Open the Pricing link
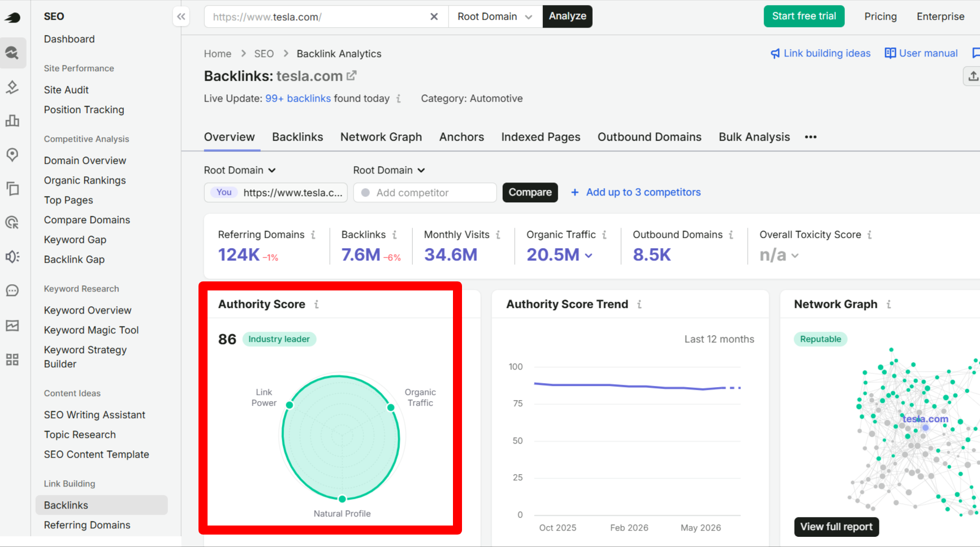Screen dimensions: 980x547 tap(880, 16)
